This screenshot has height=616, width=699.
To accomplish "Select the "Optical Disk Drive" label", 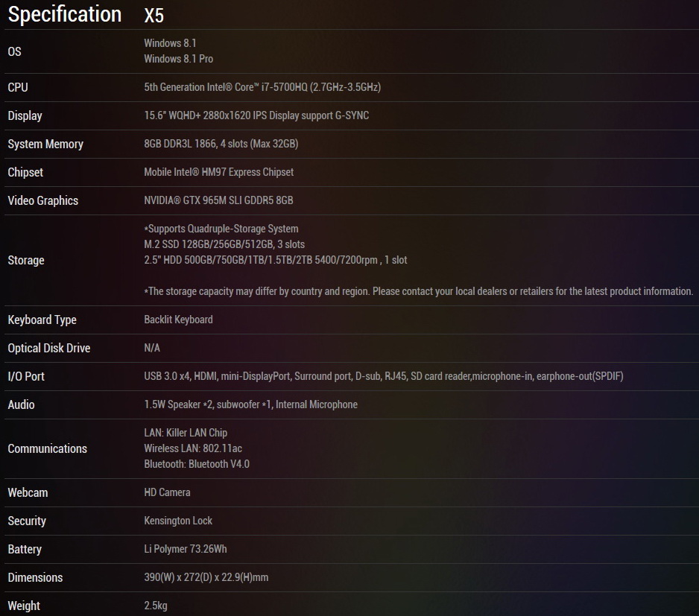I will click(49, 348).
